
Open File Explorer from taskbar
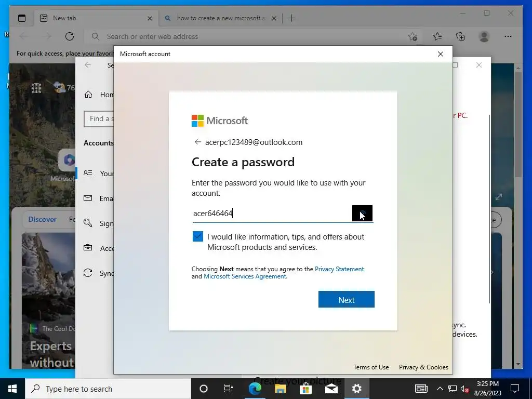(280, 389)
